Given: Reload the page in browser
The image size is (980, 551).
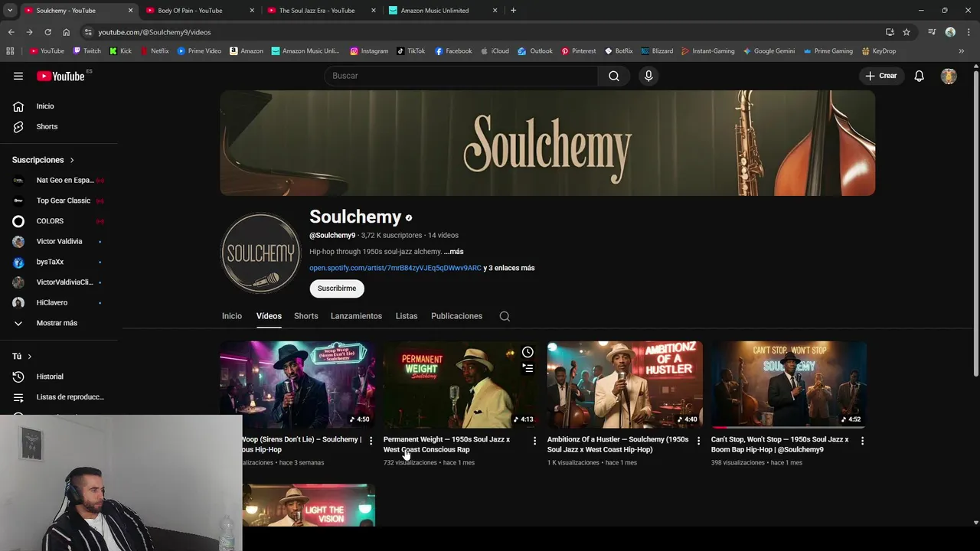Looking at the screenshot, I should click(x=47, y=32).
